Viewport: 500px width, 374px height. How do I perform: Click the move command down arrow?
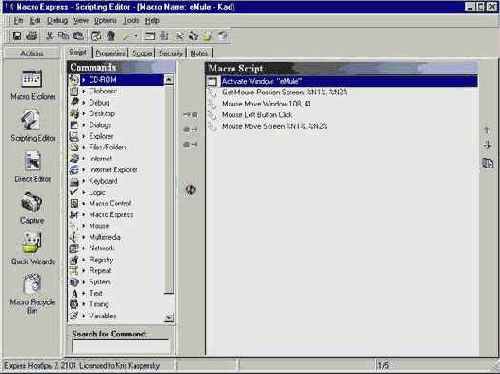487,145
